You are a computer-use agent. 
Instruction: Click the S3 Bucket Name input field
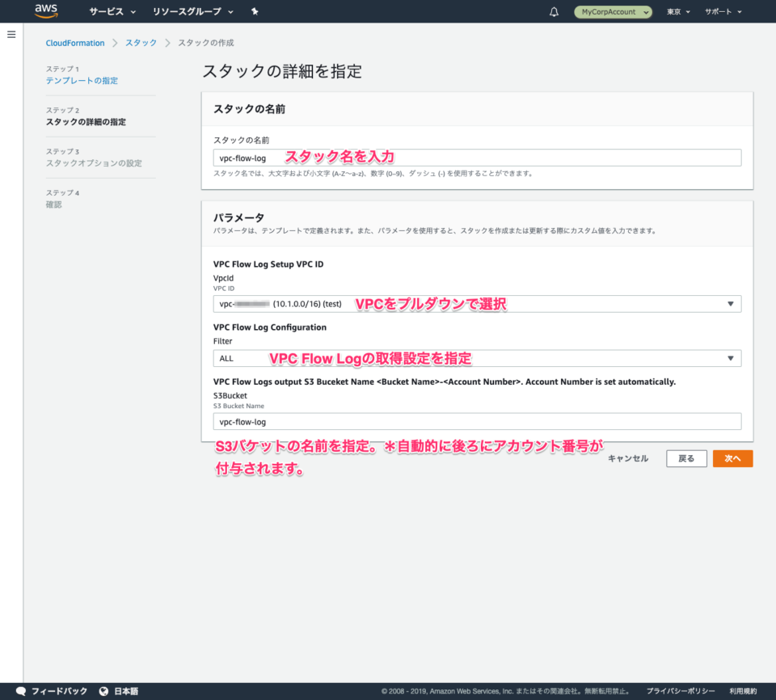point(477,421)
